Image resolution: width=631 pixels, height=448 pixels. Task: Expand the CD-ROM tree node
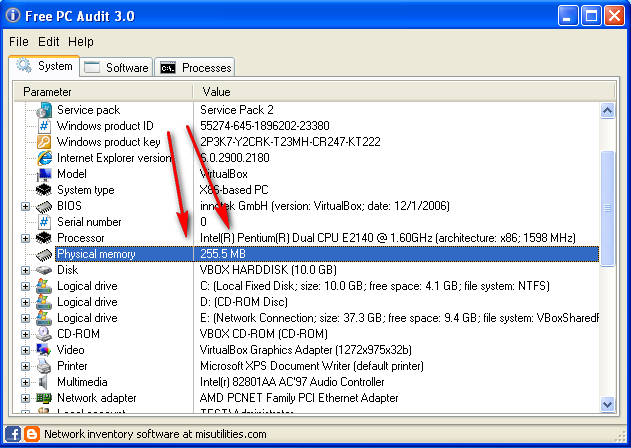point(25,334)
